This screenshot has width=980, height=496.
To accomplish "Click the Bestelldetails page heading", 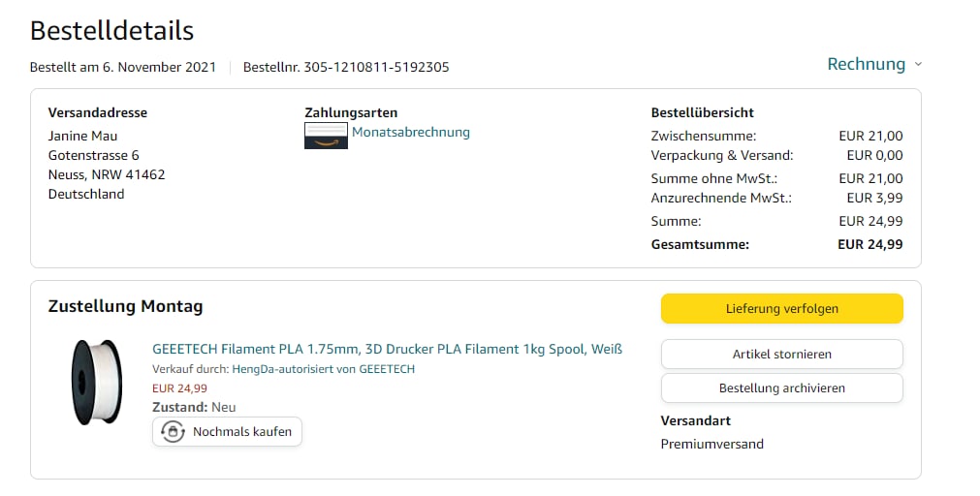I will coord(111,31).
